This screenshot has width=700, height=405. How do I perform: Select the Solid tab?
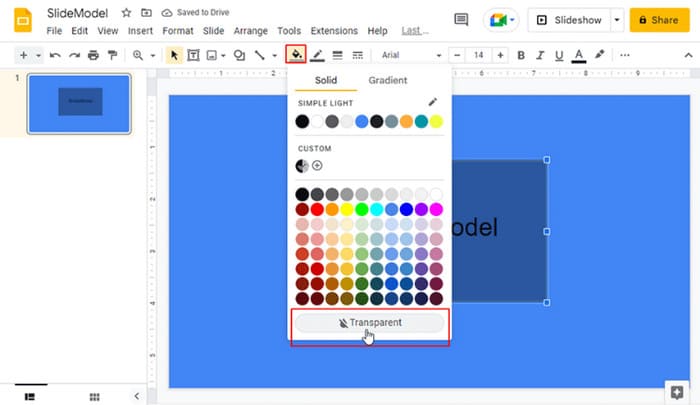pyautogui.click(x=326, y=80)
